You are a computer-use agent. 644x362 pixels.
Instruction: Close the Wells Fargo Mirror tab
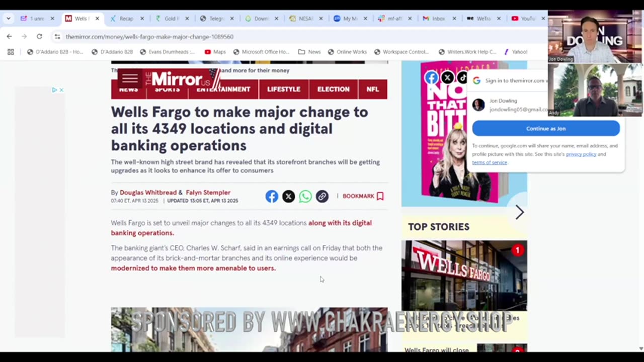(x=97, y=19)
